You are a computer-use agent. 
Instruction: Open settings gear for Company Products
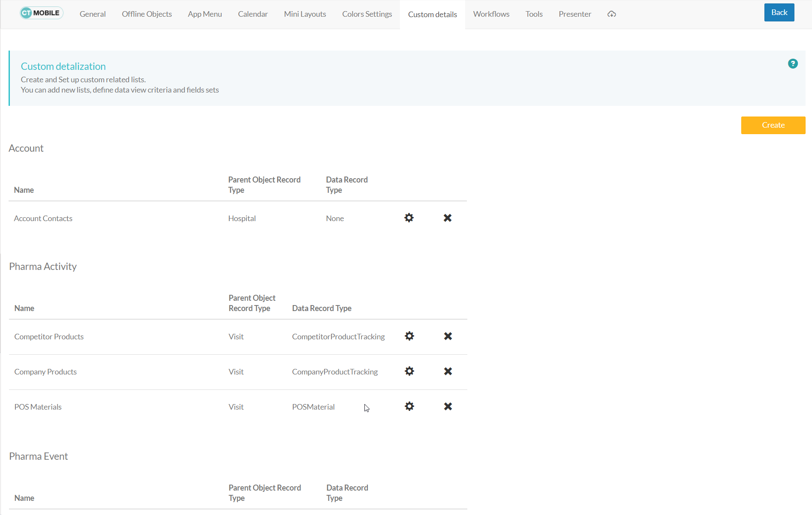coord(409,371)
